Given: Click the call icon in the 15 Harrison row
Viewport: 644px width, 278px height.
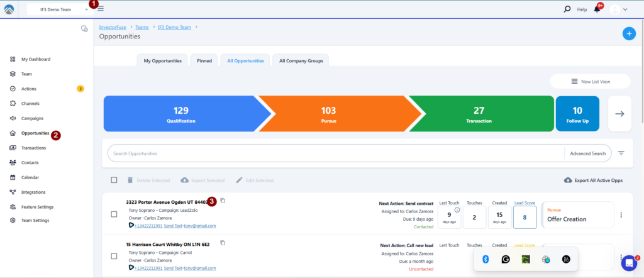Looking at the screenshot, I should coord(131,268).
